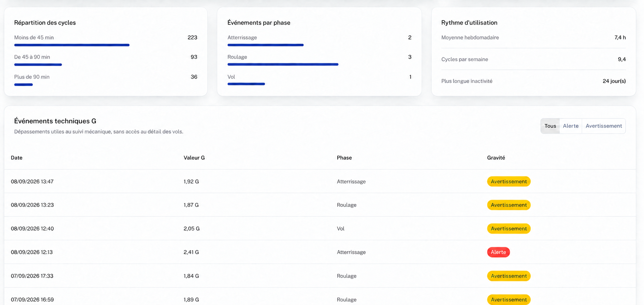Click the Vol events bar
The image size is (644, 305).
pos(246,84)
